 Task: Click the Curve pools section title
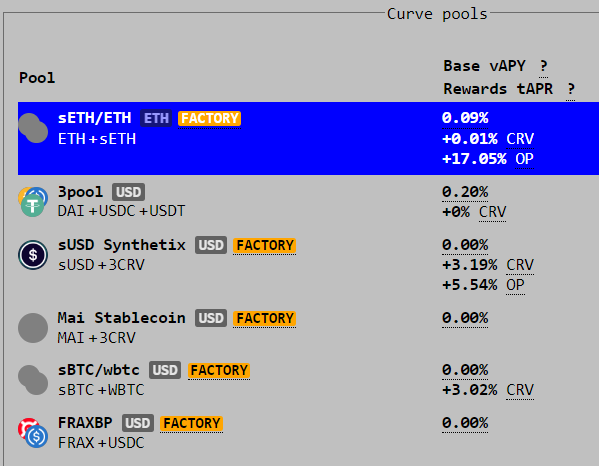tap(437, 14)
